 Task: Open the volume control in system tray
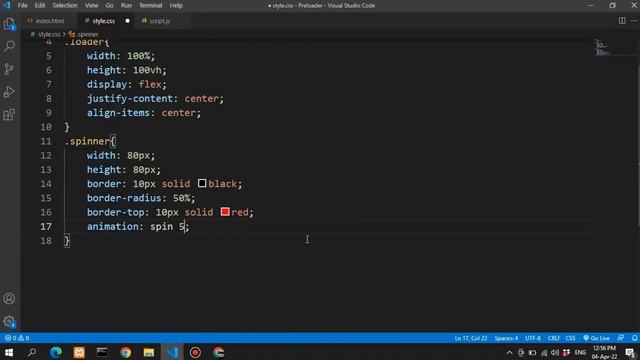554,353
